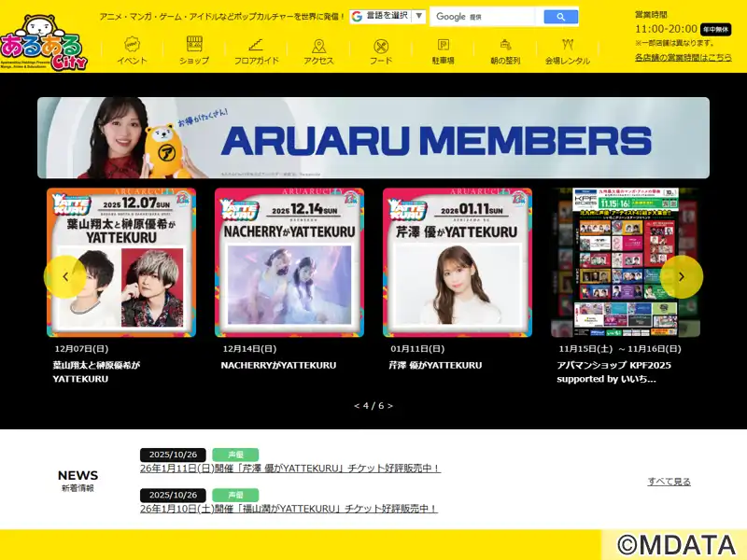Screen dimensions: 747x560
Task: Click the あるあるCity logo
Action: coord(42,42)
